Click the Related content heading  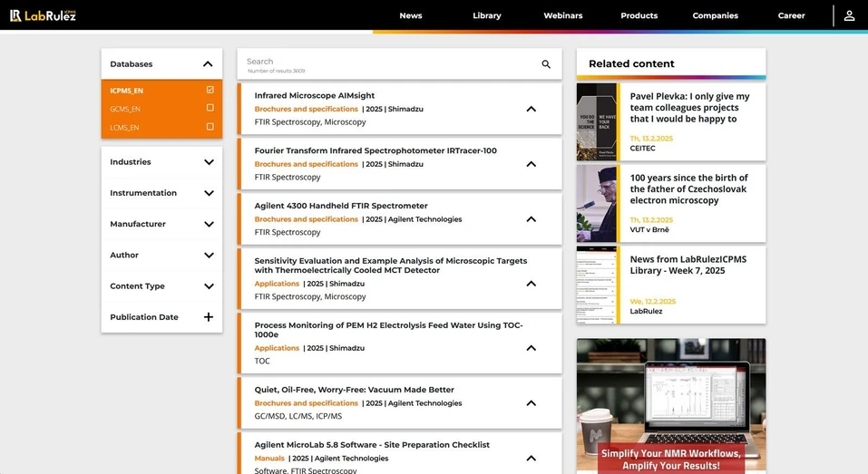click(x=631, y=63)
